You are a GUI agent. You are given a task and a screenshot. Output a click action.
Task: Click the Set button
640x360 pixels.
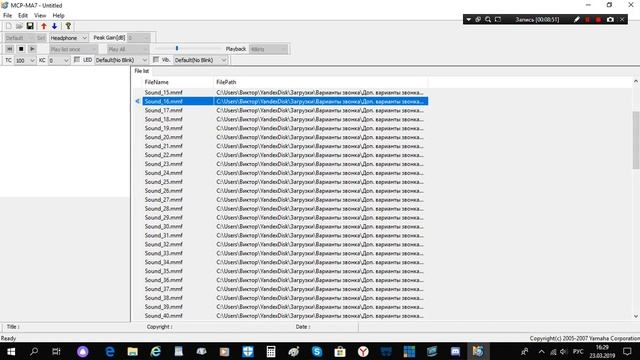click(41, 38)
